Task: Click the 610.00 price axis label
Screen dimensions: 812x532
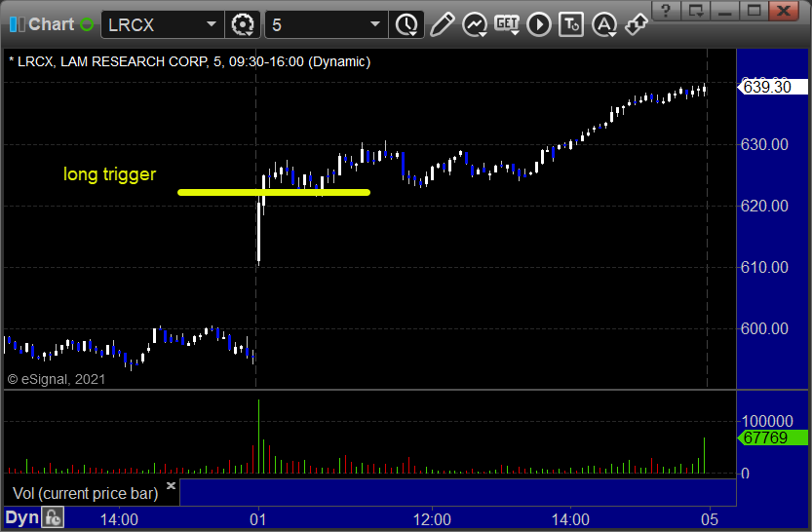Action: [764, 267]
